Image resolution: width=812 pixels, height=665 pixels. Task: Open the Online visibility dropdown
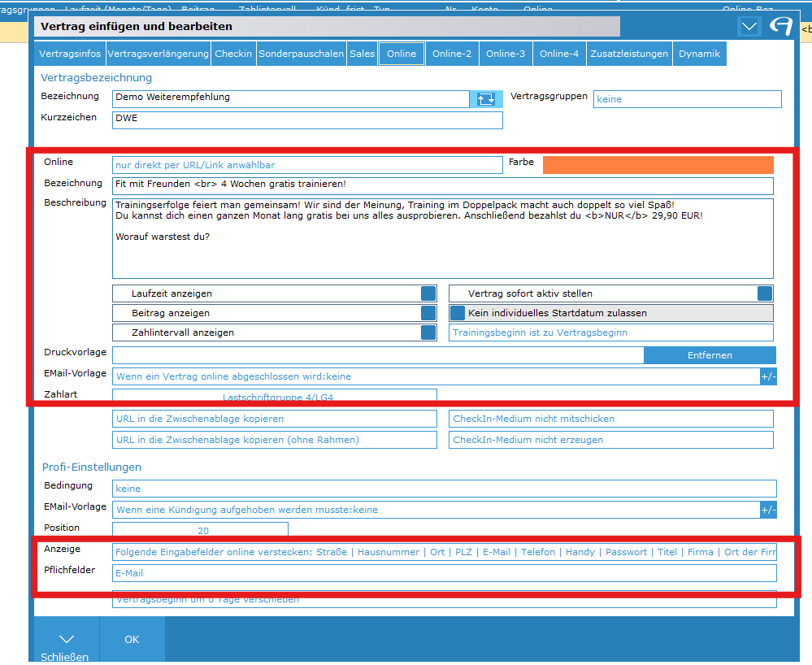[x=307, y=165]
